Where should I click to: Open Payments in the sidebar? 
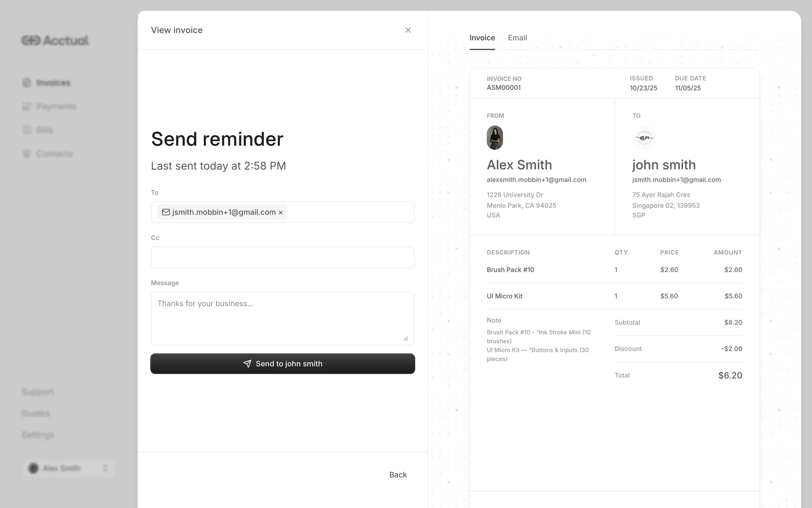(x=56, y=106)
